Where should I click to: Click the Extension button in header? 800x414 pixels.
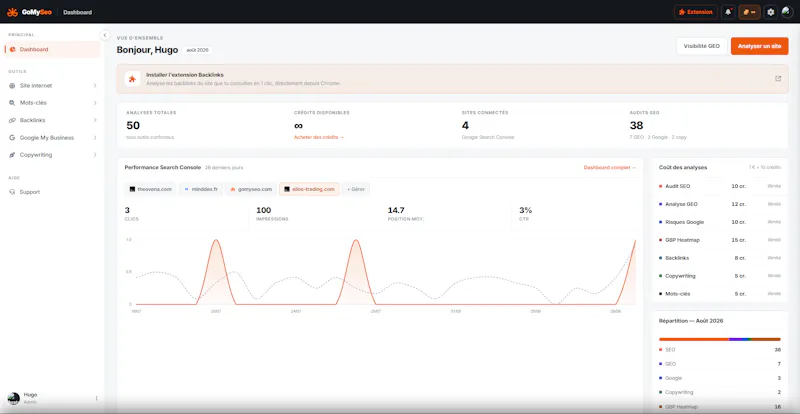[x=695, y=12]
